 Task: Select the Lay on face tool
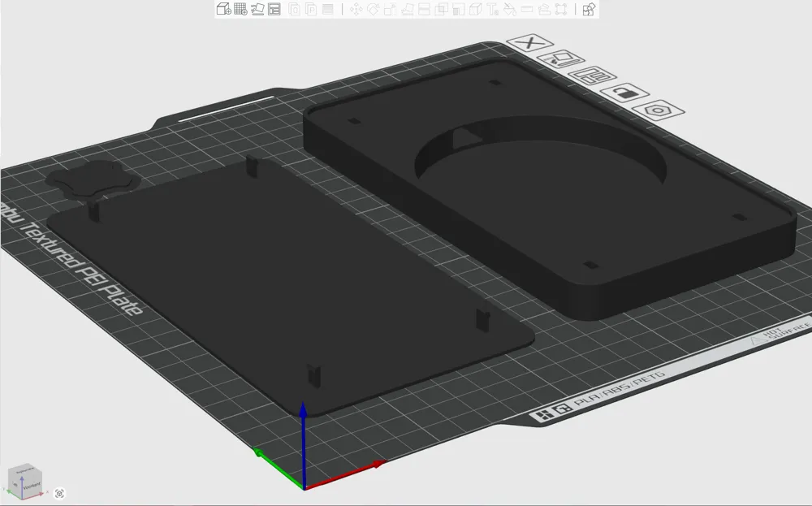pos(407,9)
